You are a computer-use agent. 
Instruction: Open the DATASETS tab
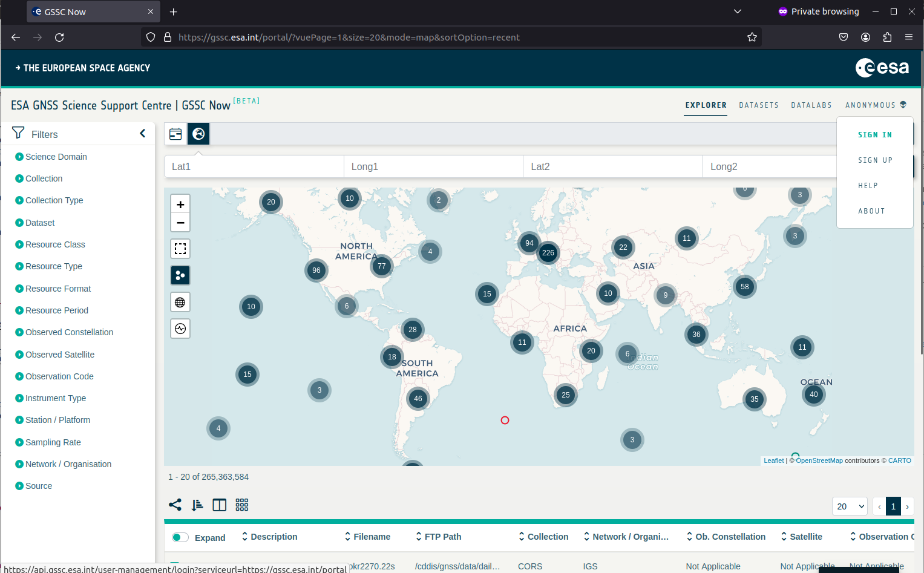tap(759, 105)
